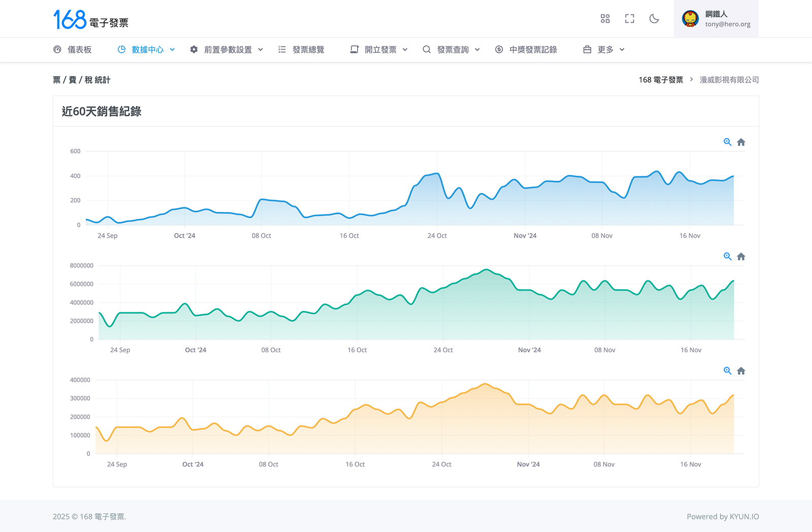Go to the 儀表板 menu item
Viewport: 812px width, 532px height.
tap(73, 50)
